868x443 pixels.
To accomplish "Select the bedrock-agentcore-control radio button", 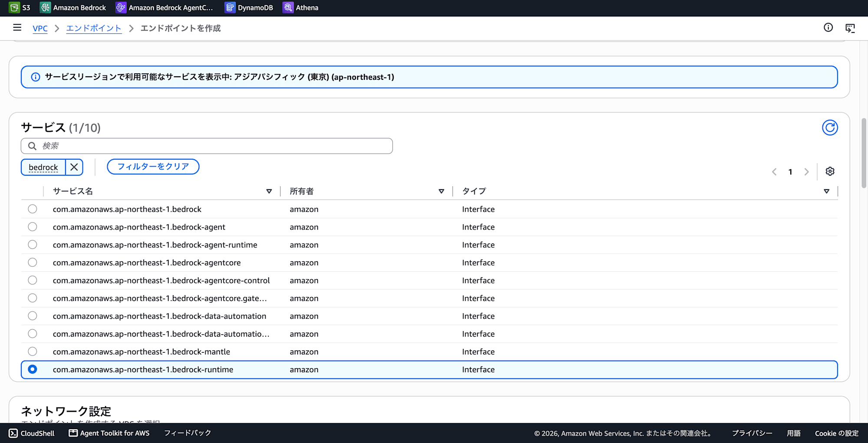I will click(33, 280).
